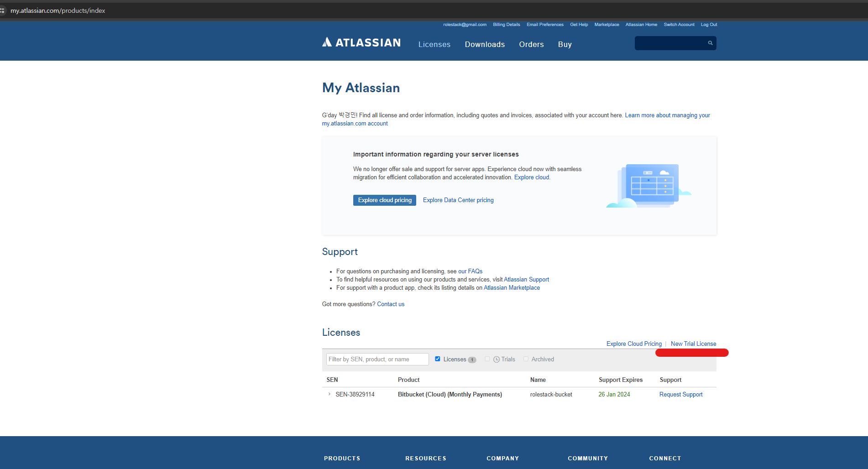Click Switch Account
The height and width of the screenshot is (469, 868).
pos(679,25)
